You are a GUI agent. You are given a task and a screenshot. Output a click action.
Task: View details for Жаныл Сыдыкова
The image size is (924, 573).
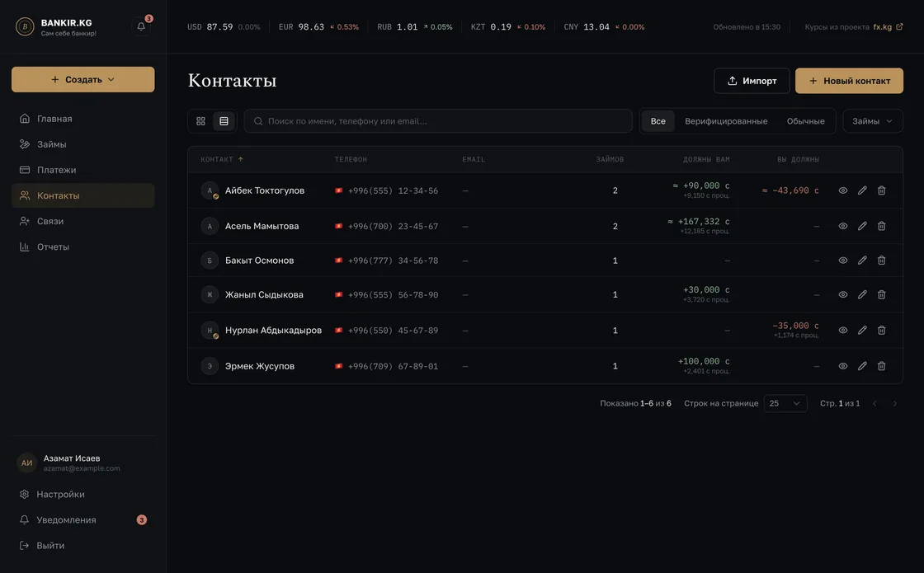click(842, 294)
